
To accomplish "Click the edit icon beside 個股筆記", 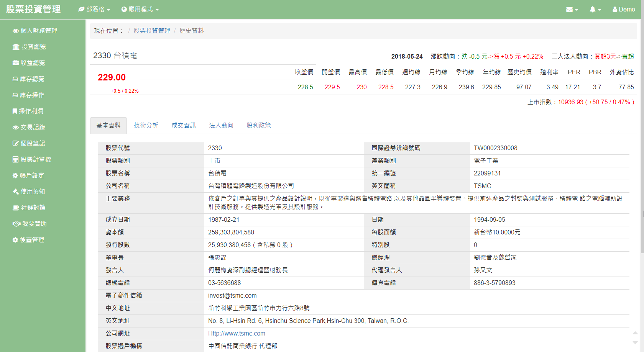I will [16, 143].
